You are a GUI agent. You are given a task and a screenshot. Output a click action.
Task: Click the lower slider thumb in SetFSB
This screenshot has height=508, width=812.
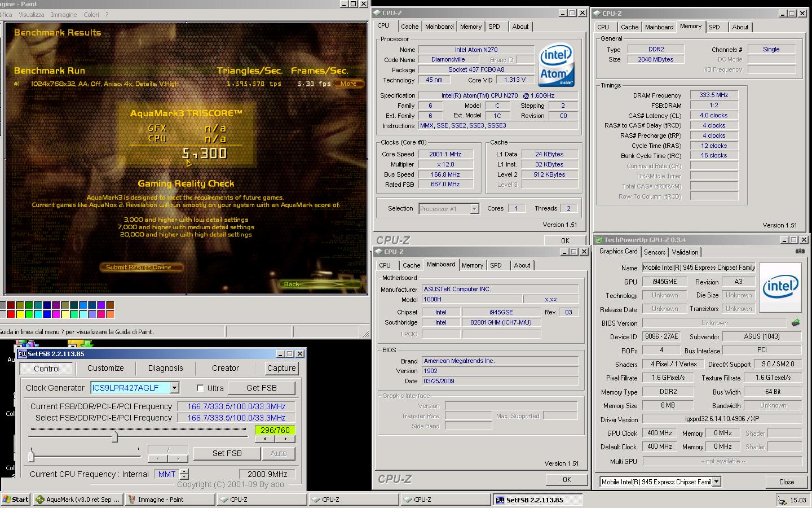point(32,455)
